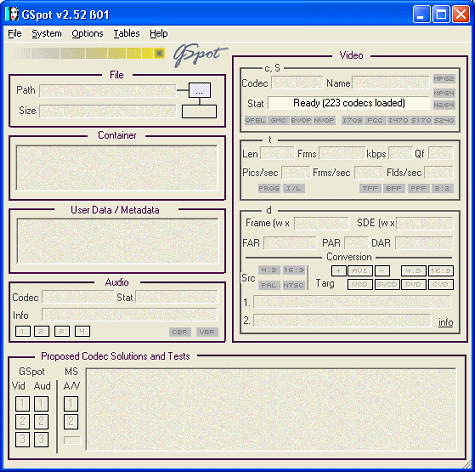Click MS A/V test button 2
This screenshot has height=472, width=475.
(71, 421)
